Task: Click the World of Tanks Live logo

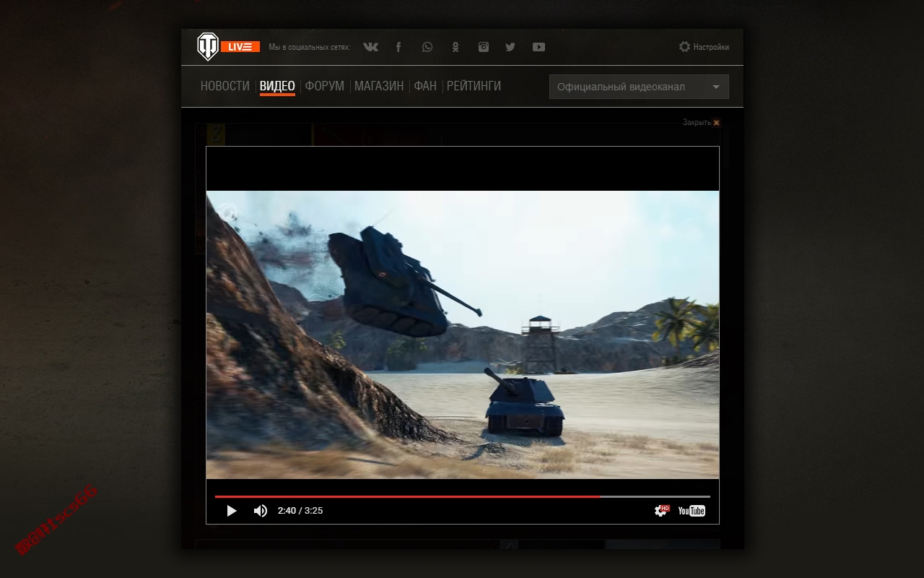Action: click(x=228, y=47)
